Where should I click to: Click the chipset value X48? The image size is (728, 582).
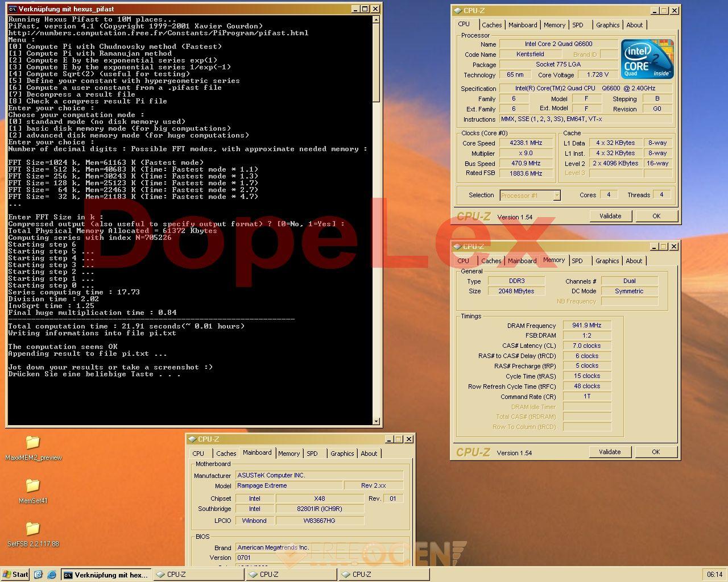[x=320, y=498]
